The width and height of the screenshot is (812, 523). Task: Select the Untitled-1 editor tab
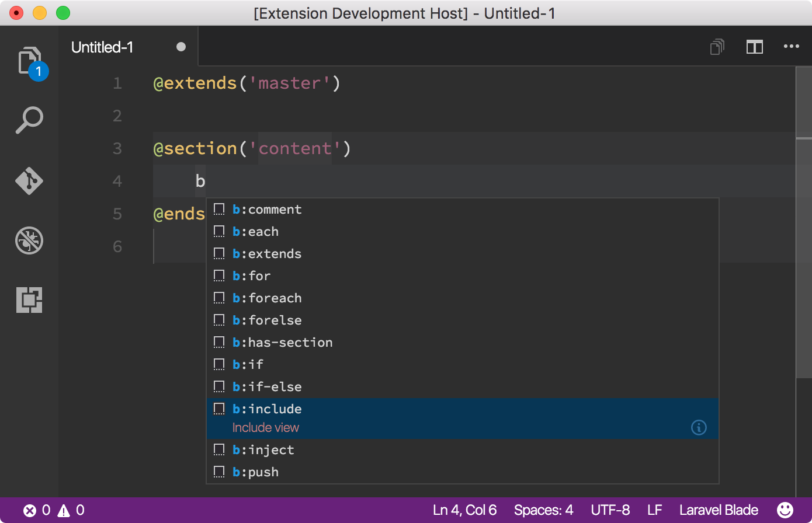[x=129, y=47]
